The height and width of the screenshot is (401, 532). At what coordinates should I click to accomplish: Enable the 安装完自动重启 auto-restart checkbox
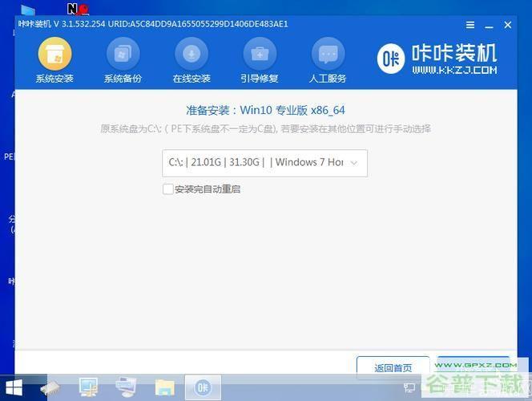[168, 189]
